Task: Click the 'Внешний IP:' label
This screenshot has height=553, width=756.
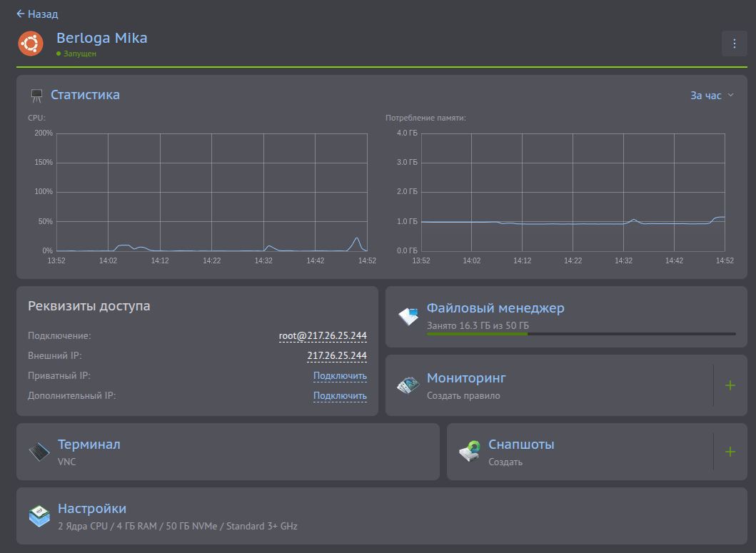Action: click(x=55, y=356)
